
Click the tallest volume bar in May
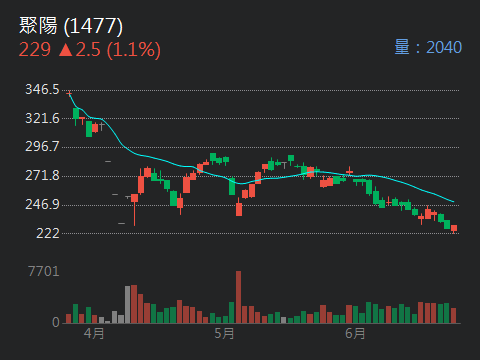tap(238, 297)
